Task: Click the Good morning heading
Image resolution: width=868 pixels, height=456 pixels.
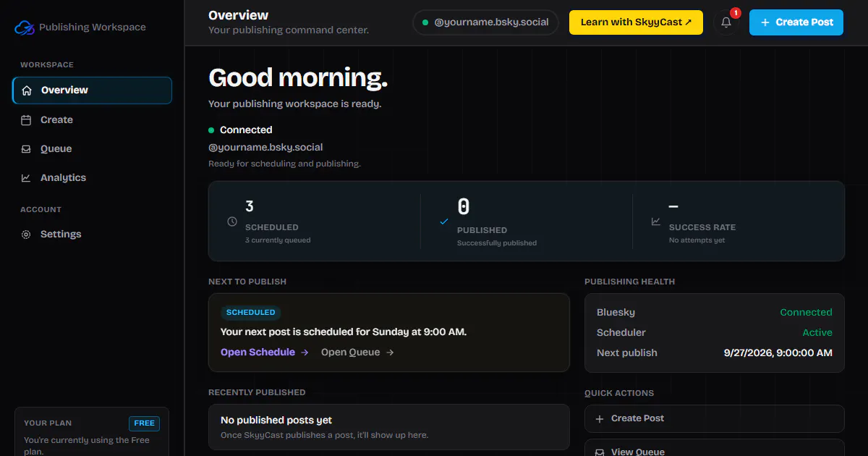Action: (298, 77)
